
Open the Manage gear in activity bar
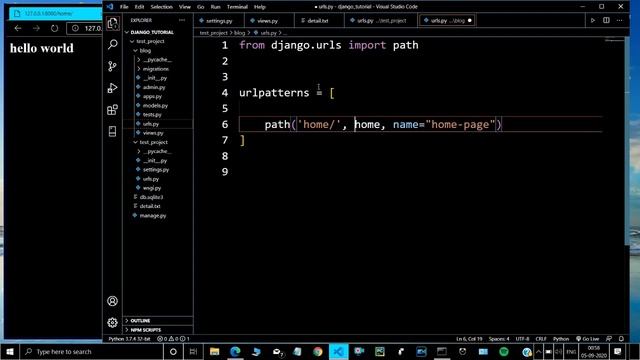click(113, 322)
